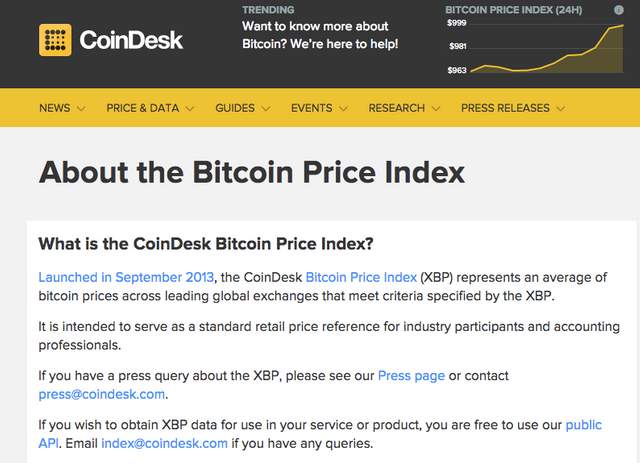Visit the 'Press page' link
This screenshot has height=463, width=640.
coord(411,376)
